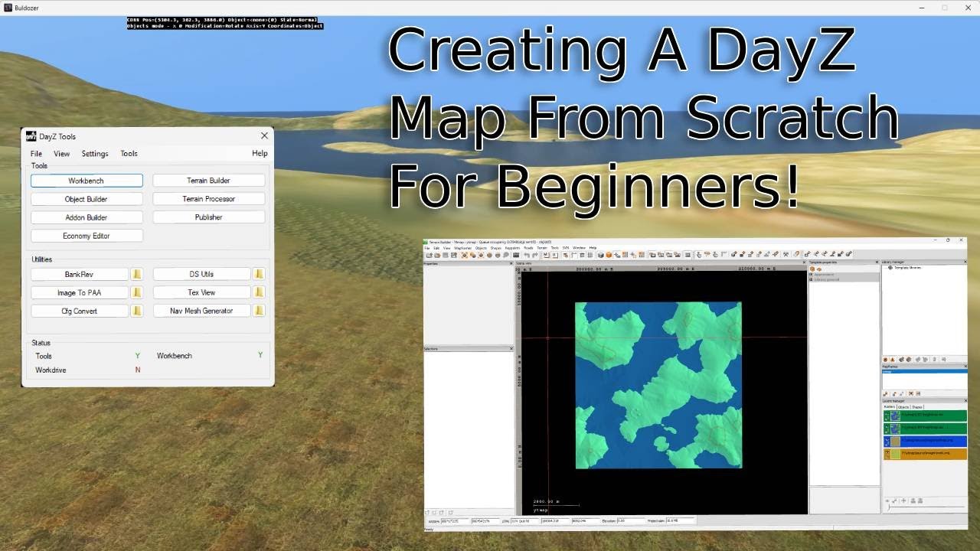Switch to Objects tab in Layers manager
This screenshot has height=551, width=980.
(x=903, y=406)
